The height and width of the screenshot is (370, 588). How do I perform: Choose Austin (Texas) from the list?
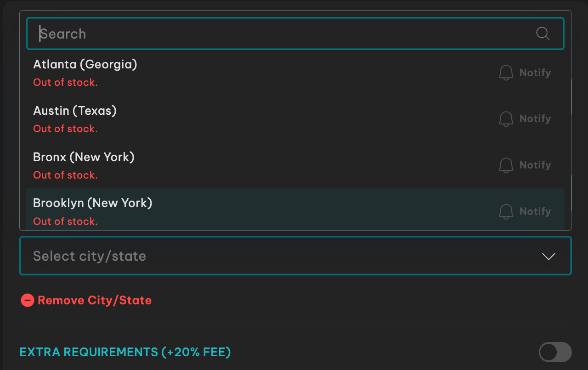point(295,119)
